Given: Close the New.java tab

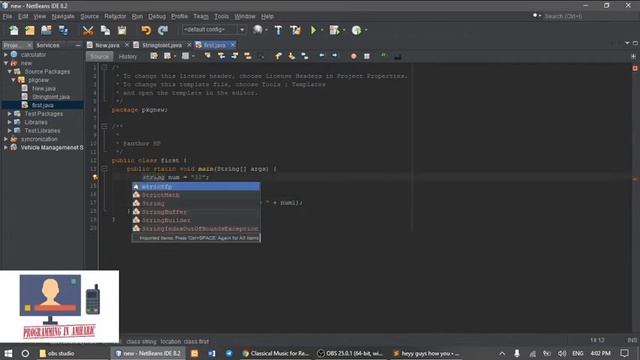Looking at the screenshot, I should [x=127, y=45].
